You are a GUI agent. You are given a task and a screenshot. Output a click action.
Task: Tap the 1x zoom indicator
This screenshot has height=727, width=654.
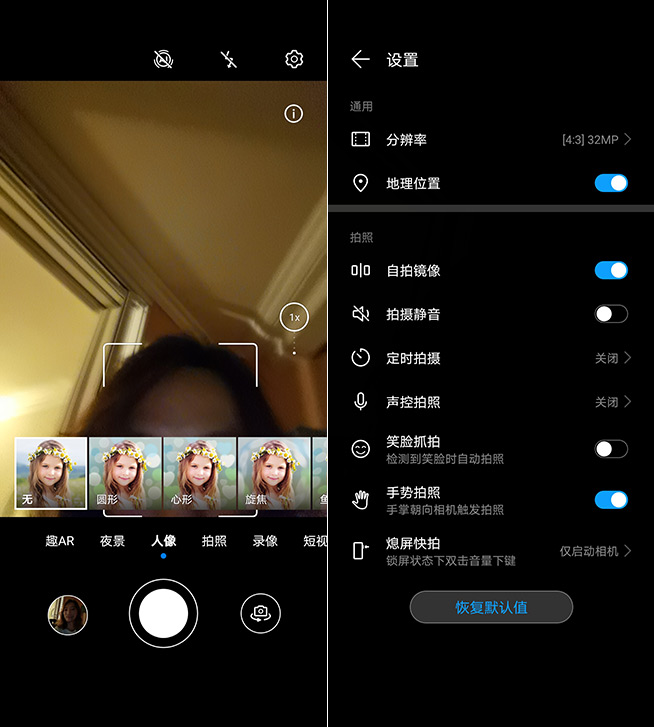pyautogui.click(x=294, y=317)
